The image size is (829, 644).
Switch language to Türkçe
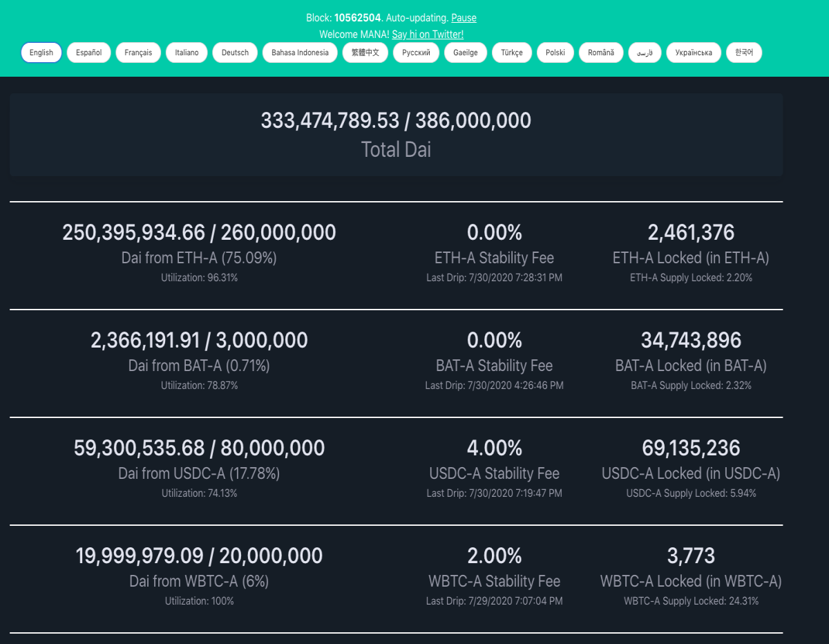point(512,53)
